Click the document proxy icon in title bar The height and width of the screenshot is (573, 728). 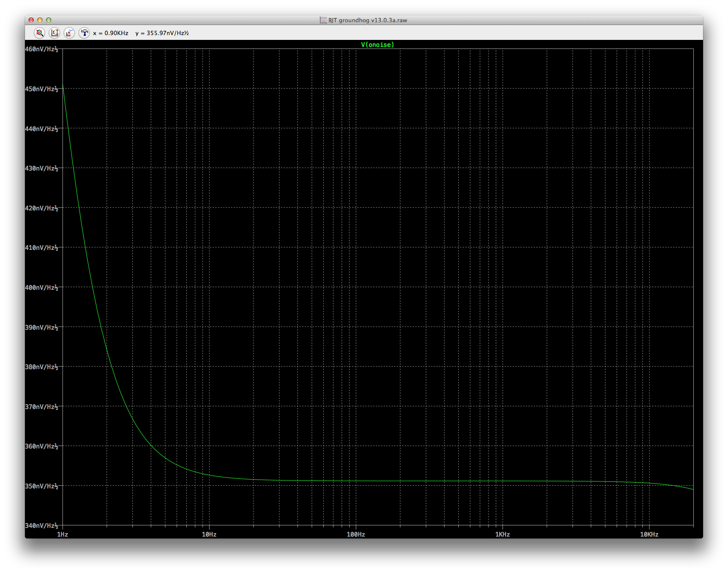point(323,20)
